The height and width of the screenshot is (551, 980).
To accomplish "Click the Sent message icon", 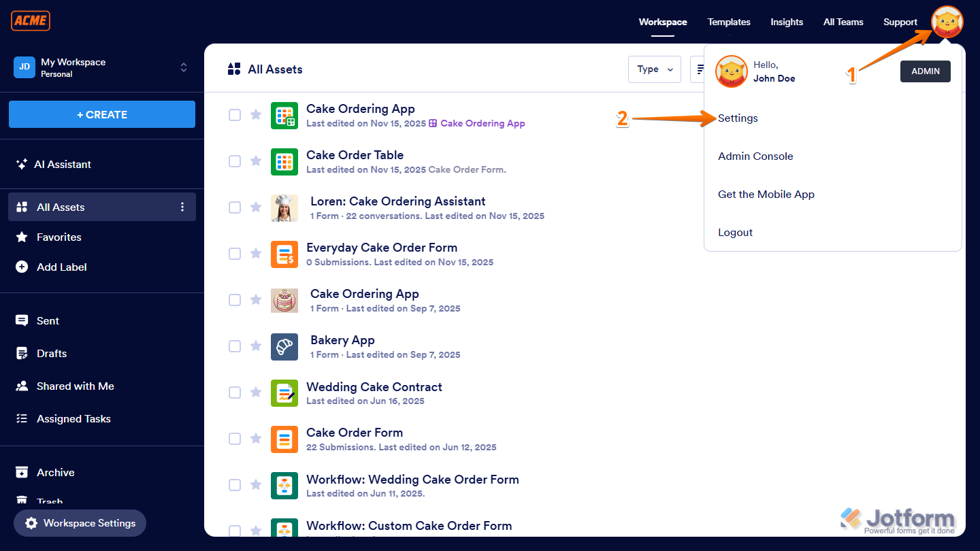I will pyautogui.click(x=22, y=320).
